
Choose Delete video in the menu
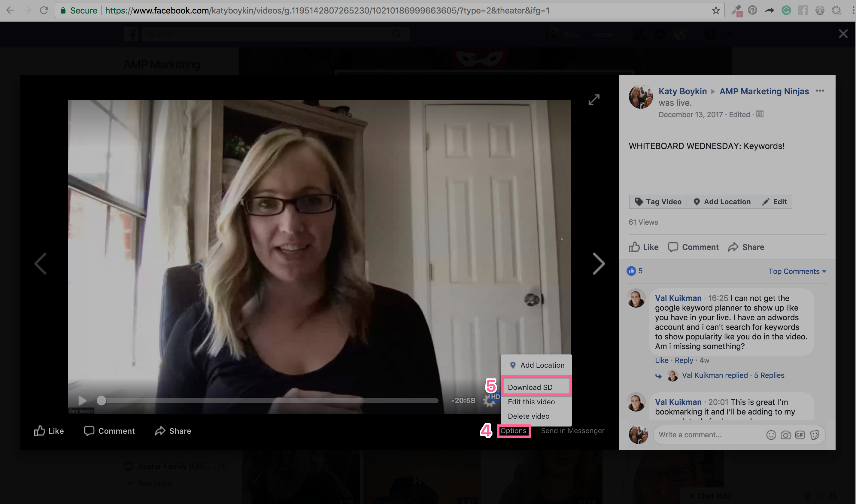click(528, 416)
